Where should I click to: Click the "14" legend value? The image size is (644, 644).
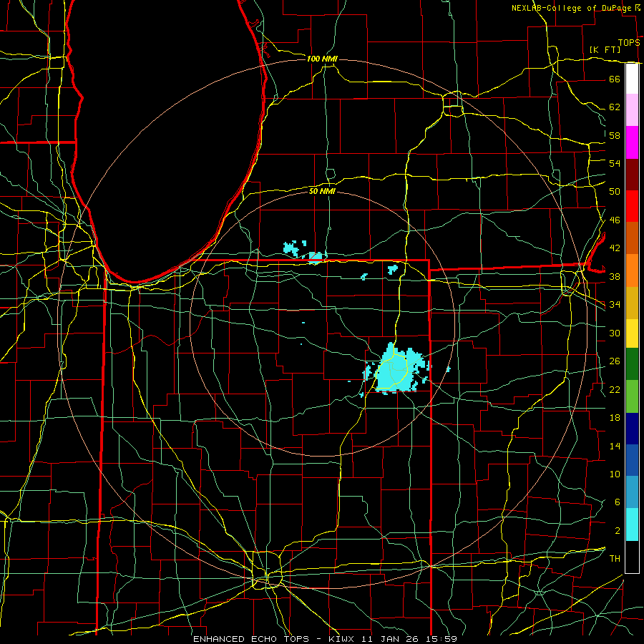click(x=615, y=446)
